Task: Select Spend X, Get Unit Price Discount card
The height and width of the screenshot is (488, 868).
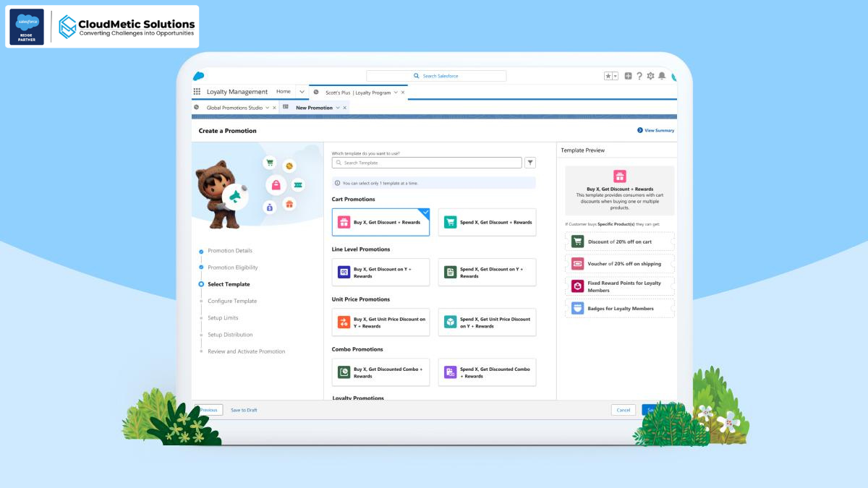Action: (487, 322)
